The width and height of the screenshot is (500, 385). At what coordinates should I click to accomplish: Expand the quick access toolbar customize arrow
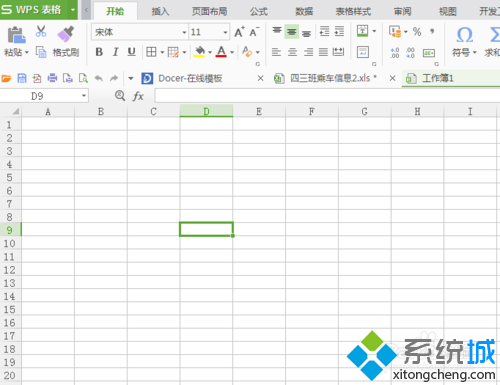(131, 79)
